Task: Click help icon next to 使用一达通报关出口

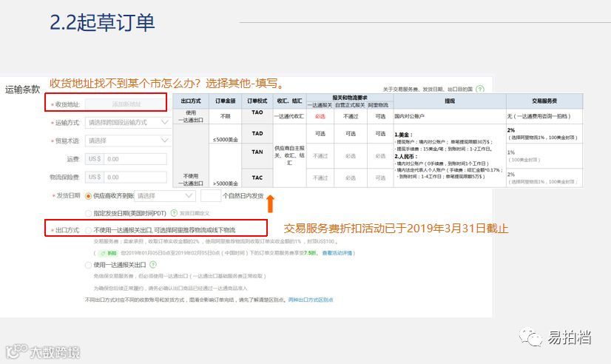Action: tap(153, 265)
